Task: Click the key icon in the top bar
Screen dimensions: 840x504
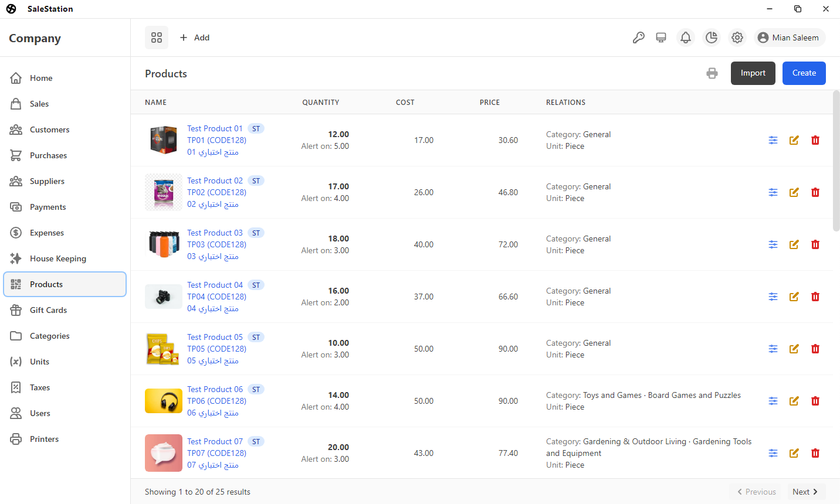Action: [x=639, y=37]
